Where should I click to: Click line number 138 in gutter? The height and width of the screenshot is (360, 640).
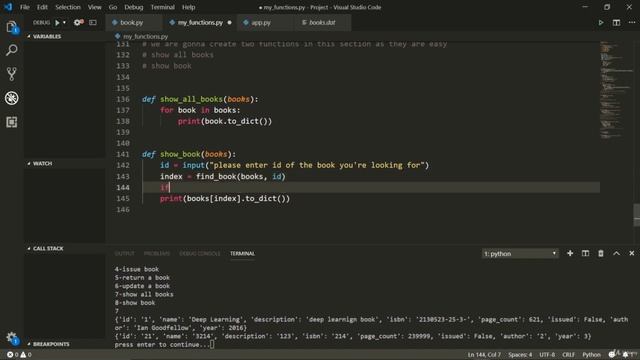tap(123, 121)
